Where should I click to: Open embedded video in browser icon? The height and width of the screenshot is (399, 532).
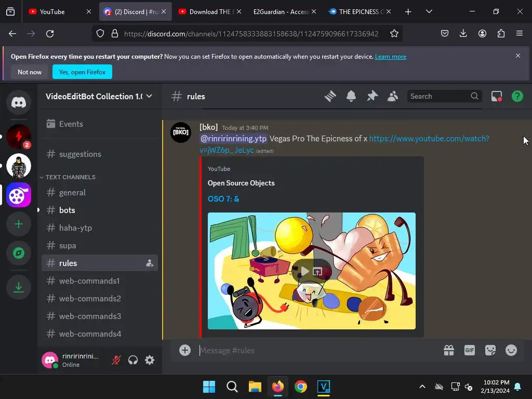318,271
